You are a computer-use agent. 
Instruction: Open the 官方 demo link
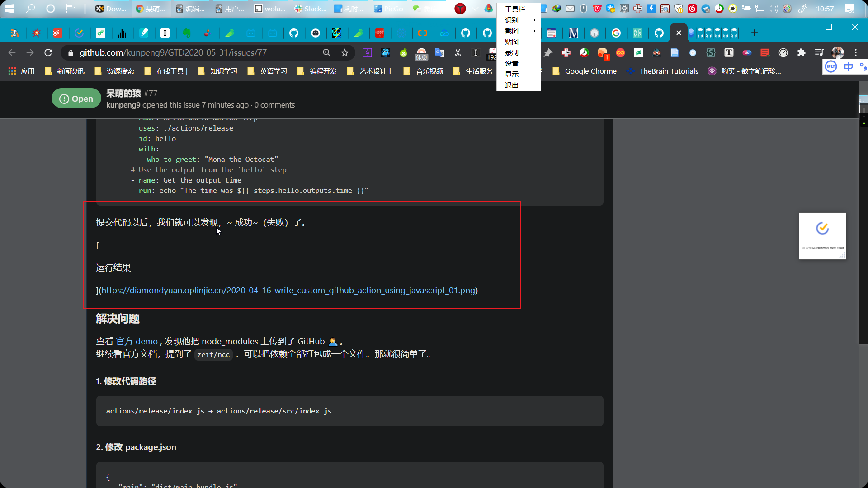[x=137, y=341]
